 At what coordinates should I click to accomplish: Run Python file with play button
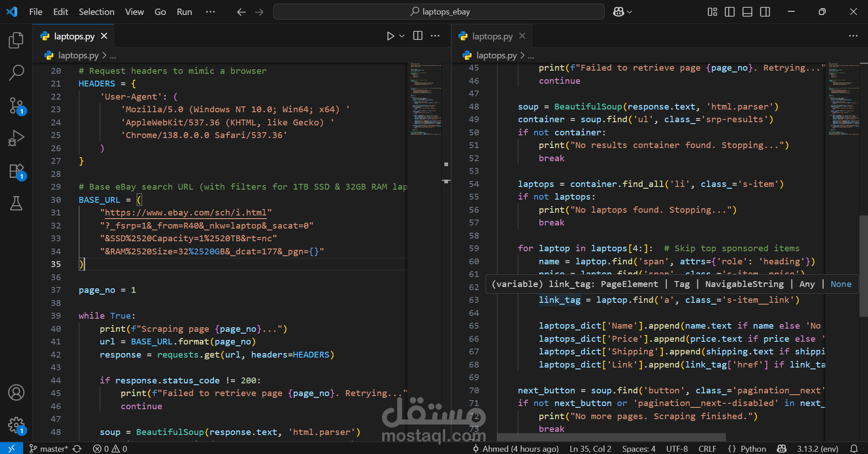(x=390, y=36)
